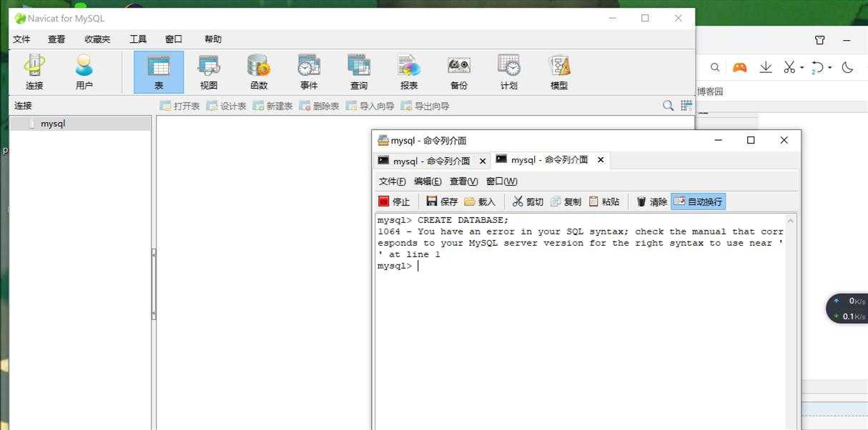The height and width of the screenshot is (430, 868).
Task: Open the 函数 (Function) toolbar icon
Action: point(259,72)
